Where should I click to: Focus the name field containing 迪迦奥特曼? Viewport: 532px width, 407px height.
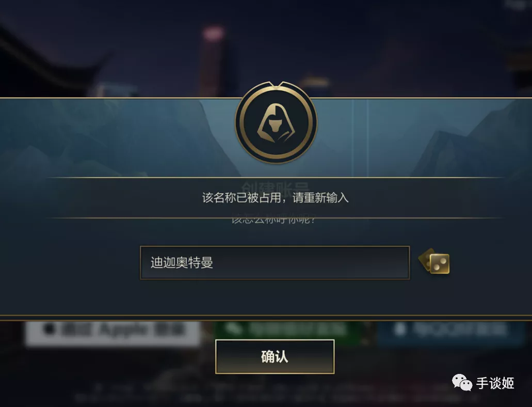tap(275, 263)
